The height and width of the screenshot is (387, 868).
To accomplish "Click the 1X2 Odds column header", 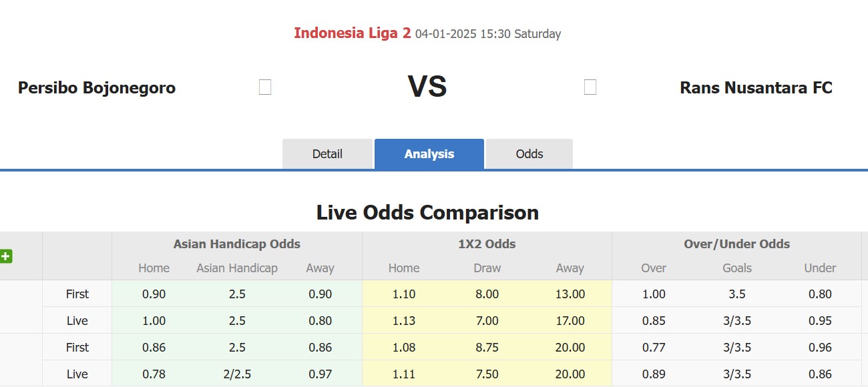I will (487, 244).
